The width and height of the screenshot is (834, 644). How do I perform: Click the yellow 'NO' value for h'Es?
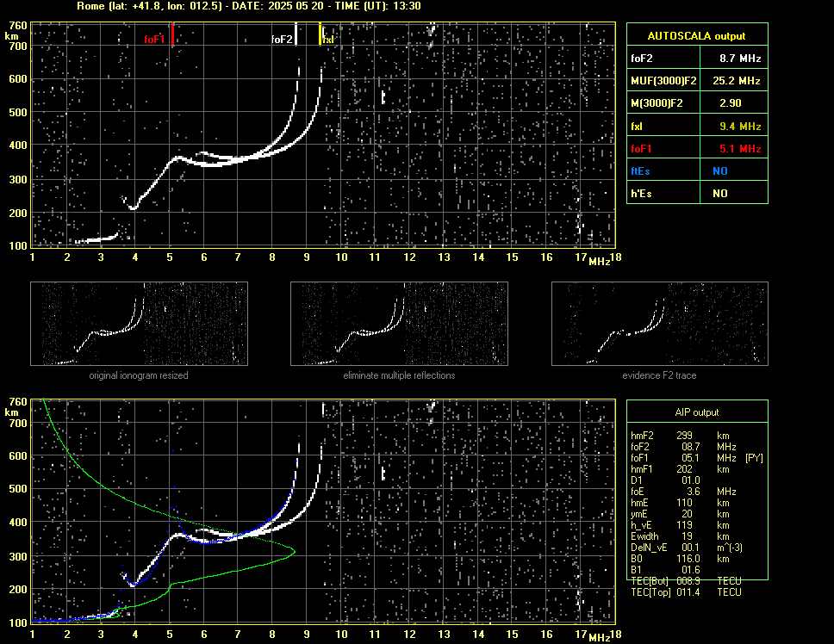(720, 194)
